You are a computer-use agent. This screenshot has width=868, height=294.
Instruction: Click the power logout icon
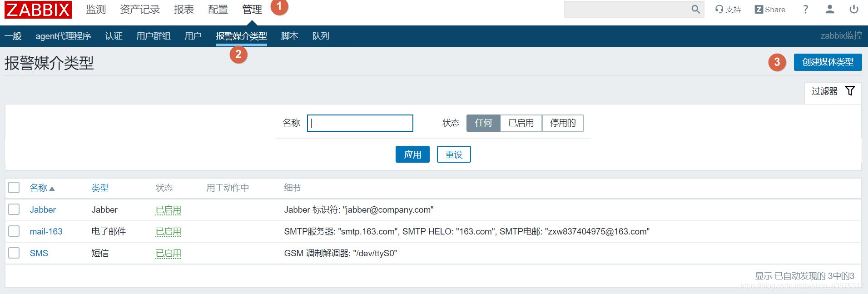[x=854, y=10]
